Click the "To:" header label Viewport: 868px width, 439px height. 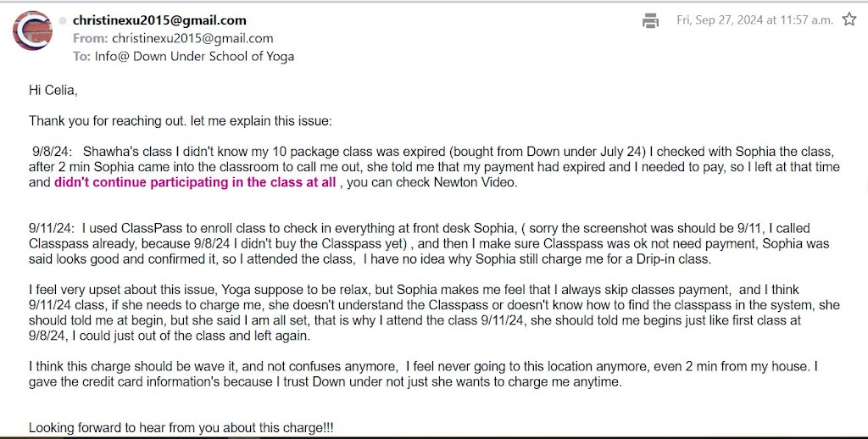[x=81, y=56]
